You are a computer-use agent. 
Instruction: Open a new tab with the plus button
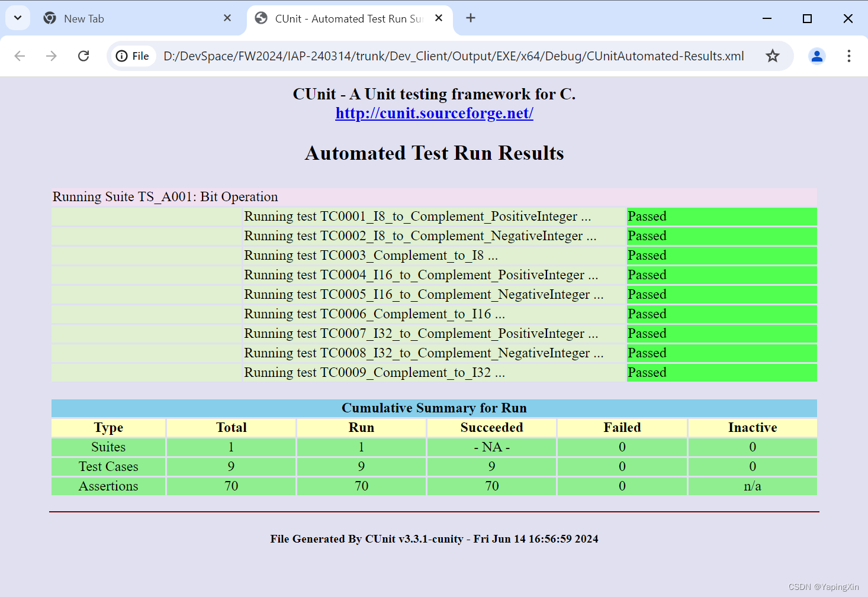coord(470,18)
